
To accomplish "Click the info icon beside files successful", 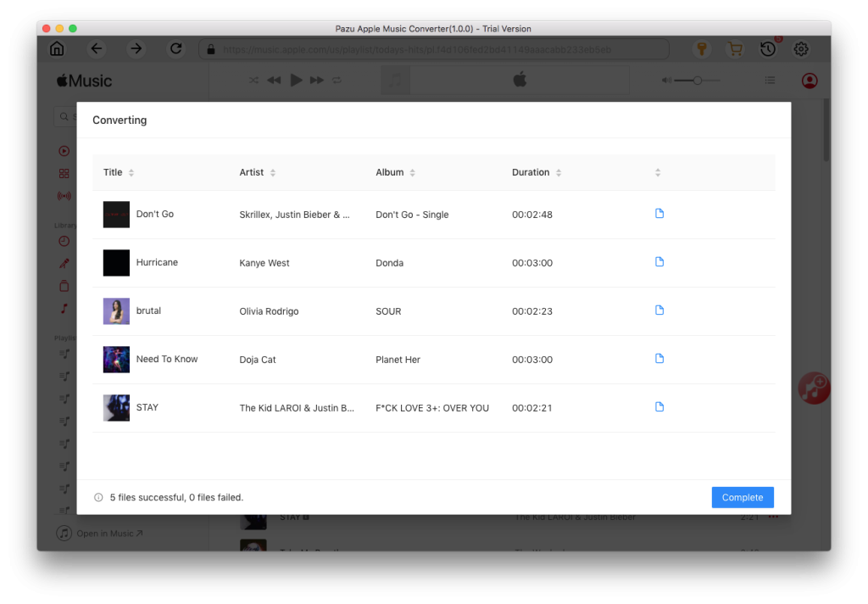I will pyautogui.click(x=98, y=497).
